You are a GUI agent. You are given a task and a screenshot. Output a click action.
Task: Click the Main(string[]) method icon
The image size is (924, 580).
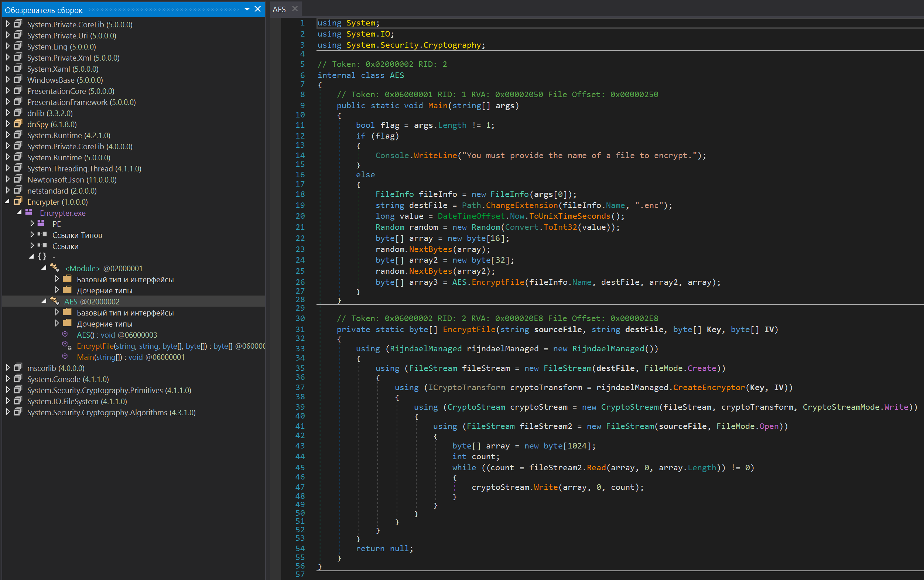pyautogui.click(x=65, y=356)
